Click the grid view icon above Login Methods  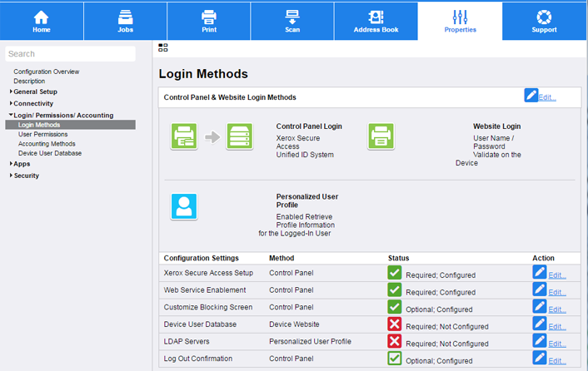point(163,48)
